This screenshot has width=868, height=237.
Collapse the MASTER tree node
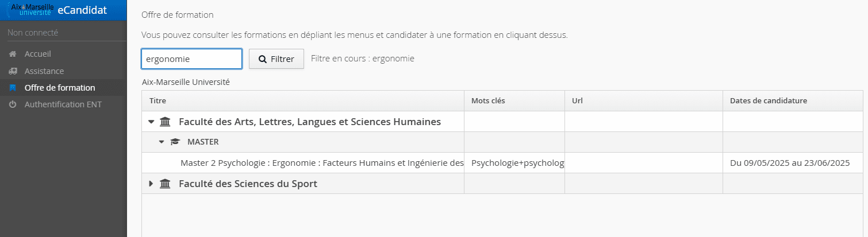pos(162,142)
